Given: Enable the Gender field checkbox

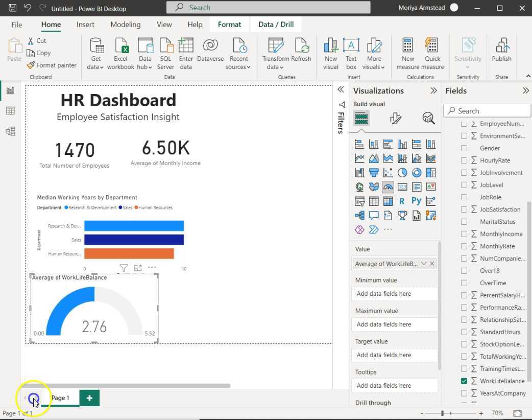Looking at the screenshot, I should pyautogui.click(x=464, y=148).
